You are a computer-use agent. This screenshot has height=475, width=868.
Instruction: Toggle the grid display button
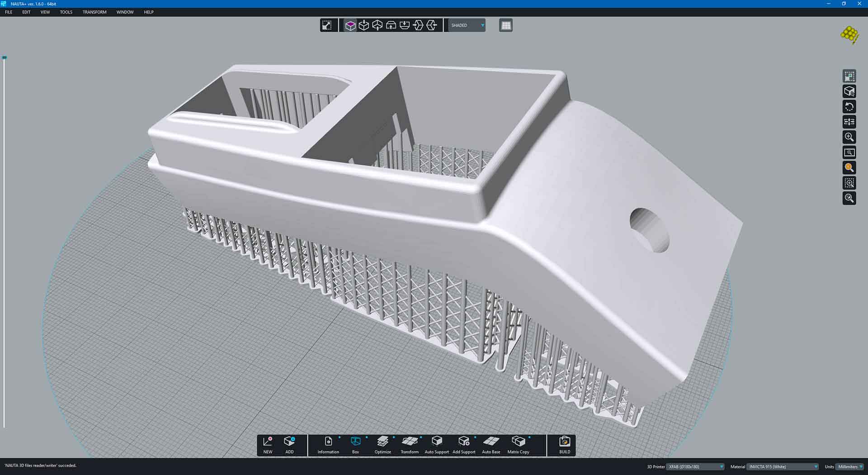(506, 25)
